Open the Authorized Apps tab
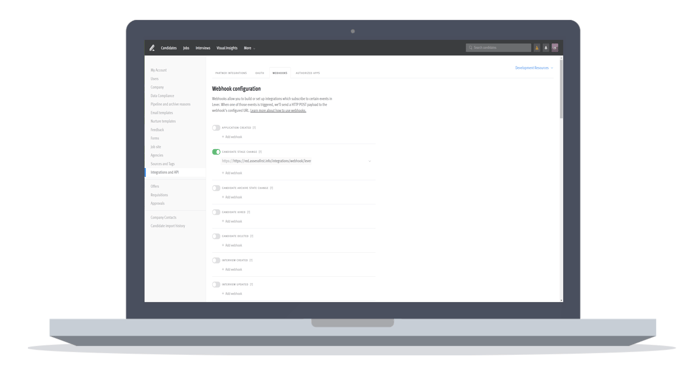Viewport: 688px width, 367px height. coord(308,73)
